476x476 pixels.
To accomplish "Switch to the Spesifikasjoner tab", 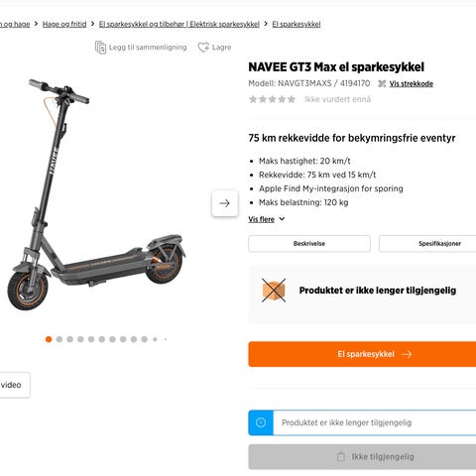I will point(427,244).
